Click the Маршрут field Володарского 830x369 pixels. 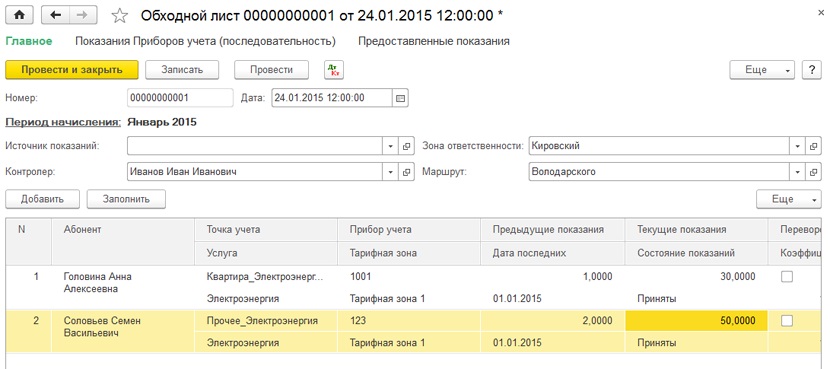click(659, 172)
